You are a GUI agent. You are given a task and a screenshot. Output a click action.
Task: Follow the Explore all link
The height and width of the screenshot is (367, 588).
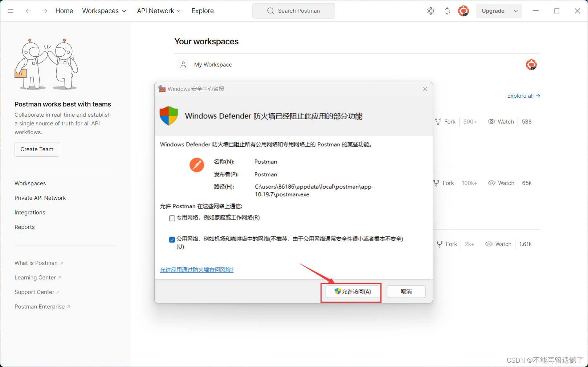tap(524, 96)
